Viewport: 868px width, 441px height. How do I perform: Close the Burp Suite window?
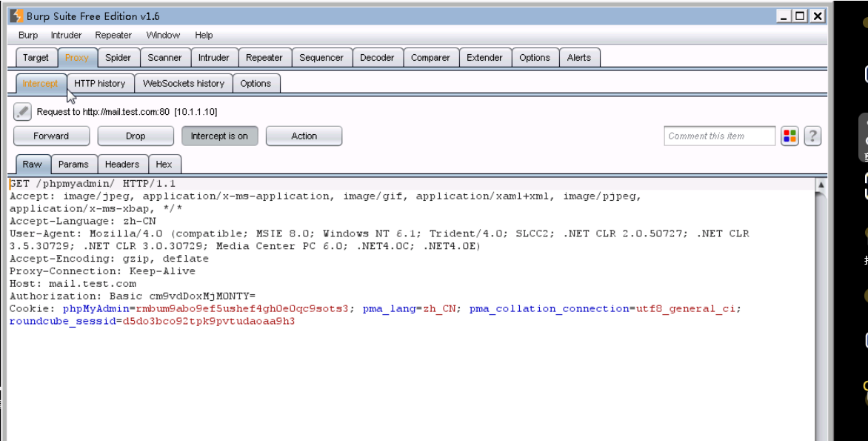tap(818, 16)
